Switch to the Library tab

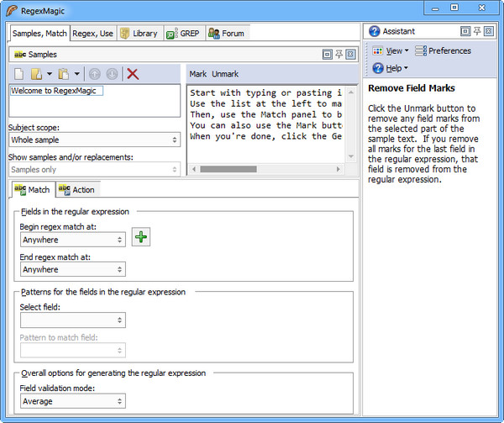click(139, 34)
